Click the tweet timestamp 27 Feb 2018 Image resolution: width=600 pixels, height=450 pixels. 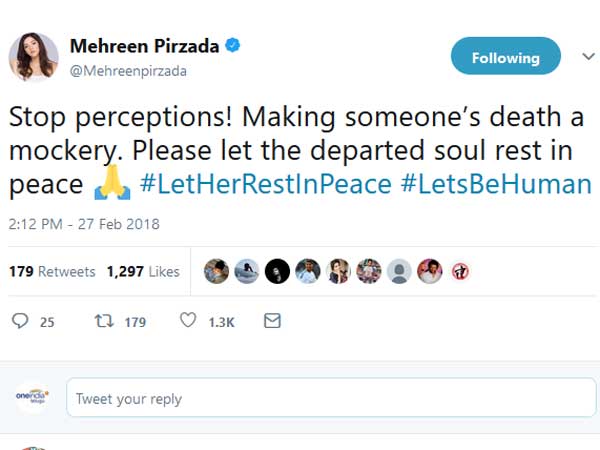click(84, 224)
